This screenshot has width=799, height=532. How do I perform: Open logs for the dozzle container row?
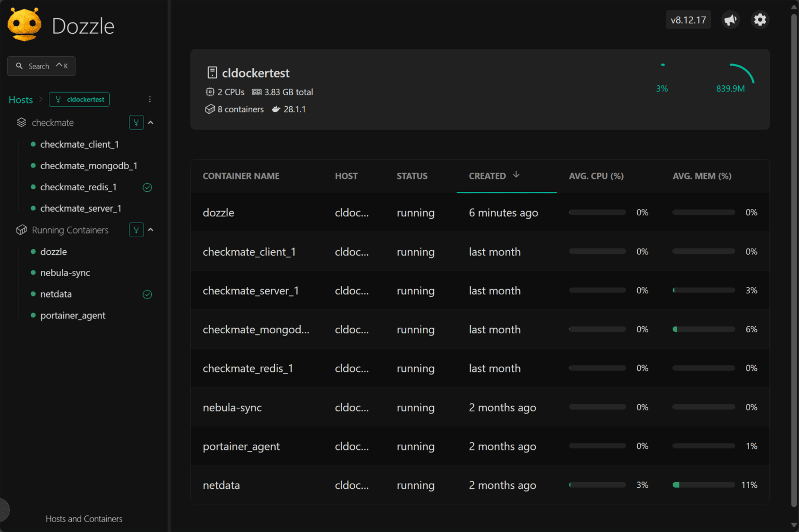tap(218, 212)
